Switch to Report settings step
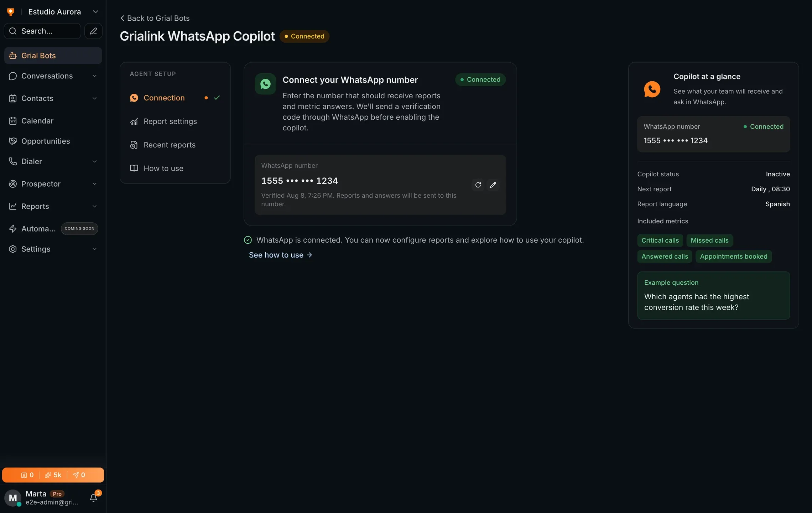 (x=175, y=121)
